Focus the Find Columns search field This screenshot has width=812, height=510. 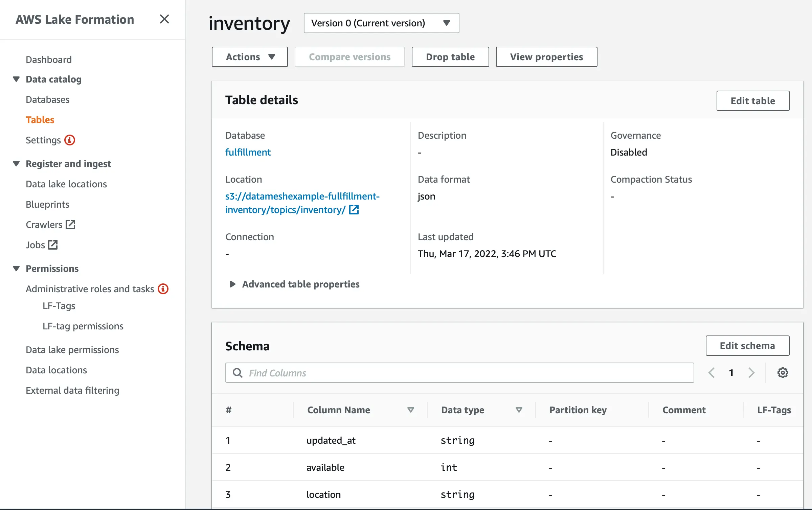[459, 373]
